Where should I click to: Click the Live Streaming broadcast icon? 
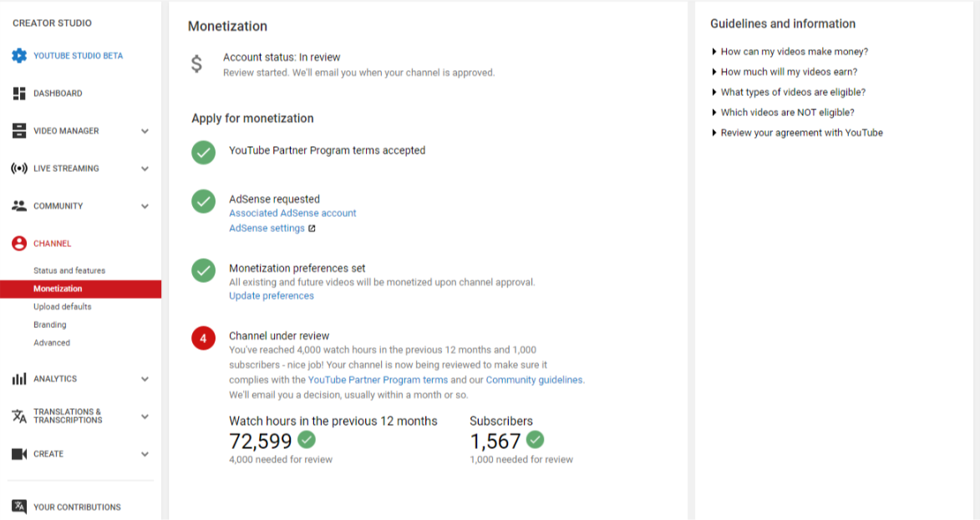(19, 169)
